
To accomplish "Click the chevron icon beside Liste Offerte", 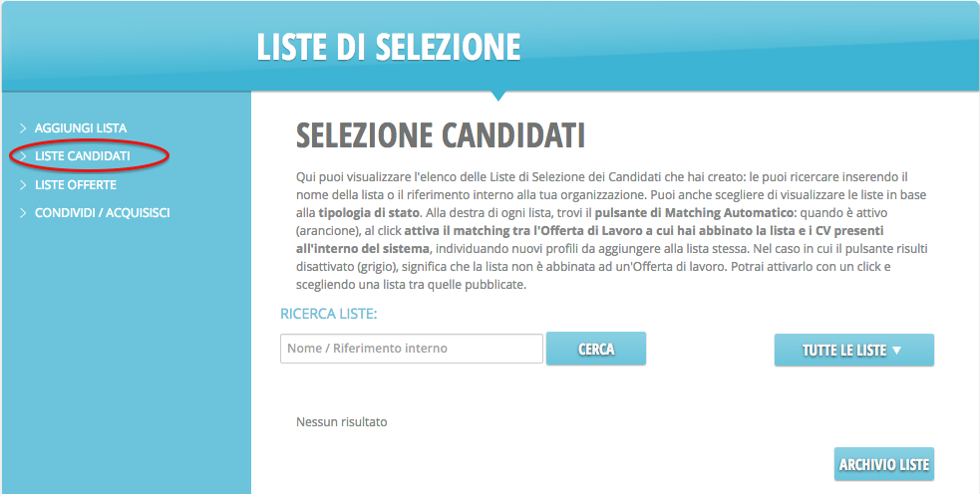I will [23, 185].
